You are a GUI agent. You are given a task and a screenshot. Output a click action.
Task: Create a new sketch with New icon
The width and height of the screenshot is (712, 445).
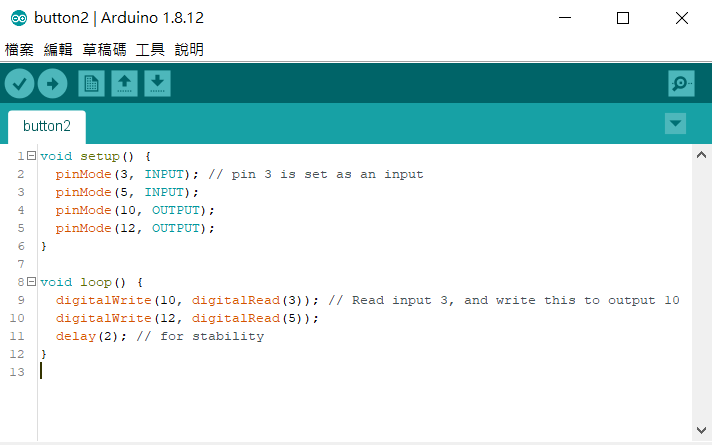[91, 84]
